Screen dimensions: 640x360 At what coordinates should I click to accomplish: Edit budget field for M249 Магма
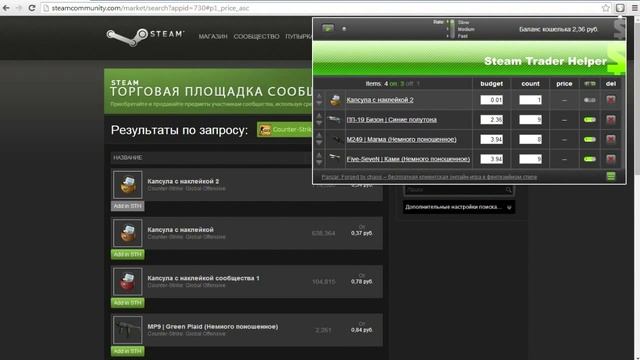(491, 139)
